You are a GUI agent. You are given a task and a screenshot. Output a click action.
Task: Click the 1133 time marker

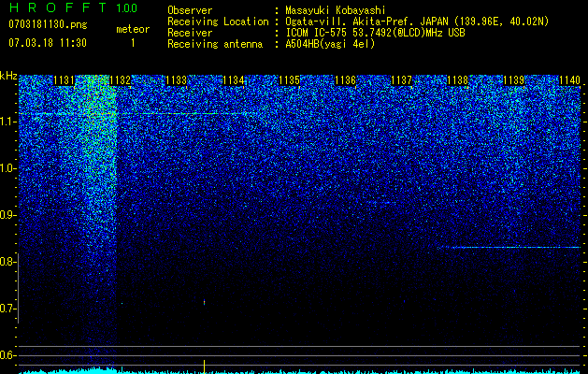(x=177, y=80)
